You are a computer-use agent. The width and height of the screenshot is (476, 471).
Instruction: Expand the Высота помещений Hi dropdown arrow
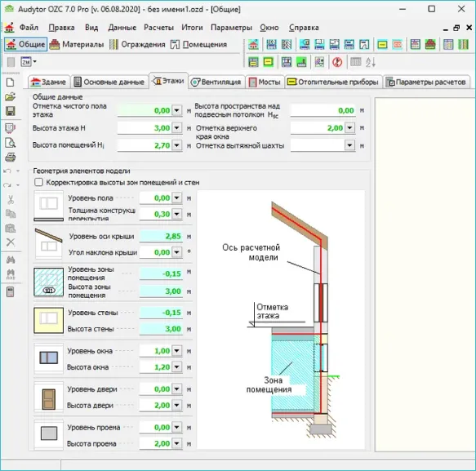pyautogui.click(x=176, y=145)
